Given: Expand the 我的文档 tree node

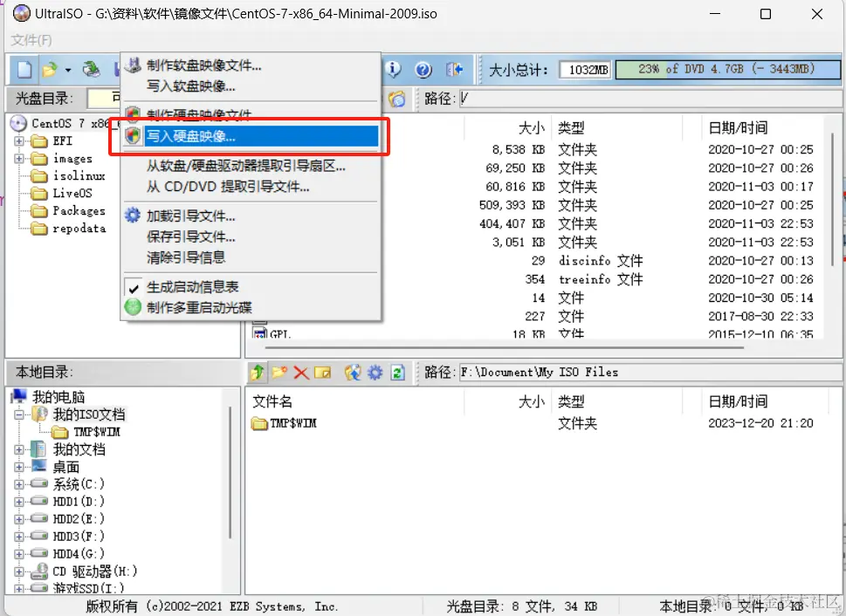Looking at the screenshot, I should pyautogui.click(x=19, y=450).
